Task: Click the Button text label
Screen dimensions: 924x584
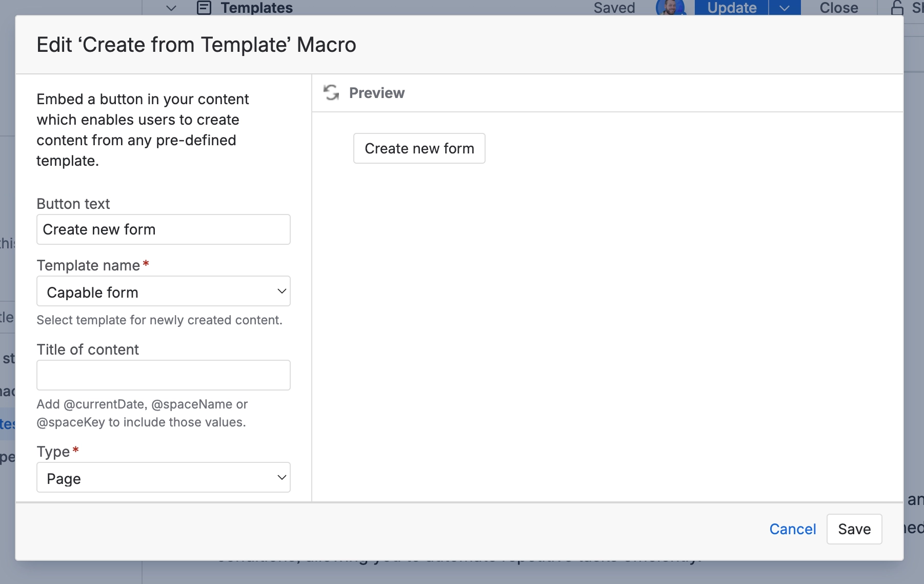Action: point(73,204)
